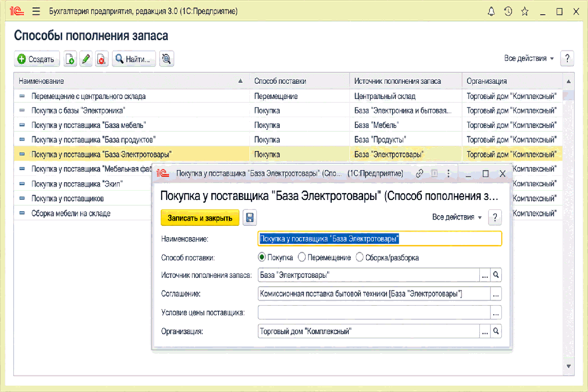Image resolution: width=588 pixels, height=392 pixels.
Task: Click the cancel search magnifier icon
Action: (x=167, y=59)
